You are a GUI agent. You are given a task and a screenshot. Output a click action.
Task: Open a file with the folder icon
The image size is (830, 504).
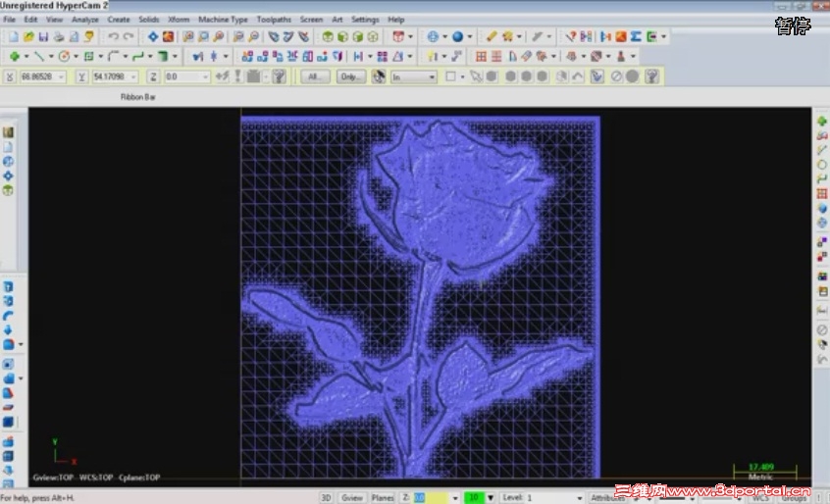pyautogui.click(x=28, y=36)
